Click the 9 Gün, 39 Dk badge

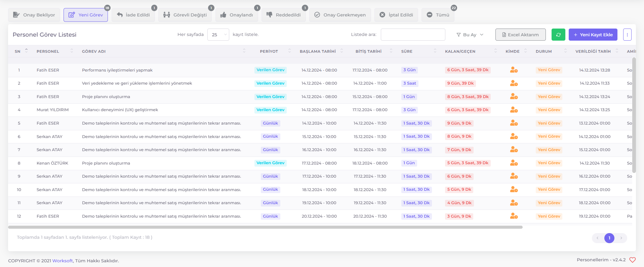click(460, 83)
